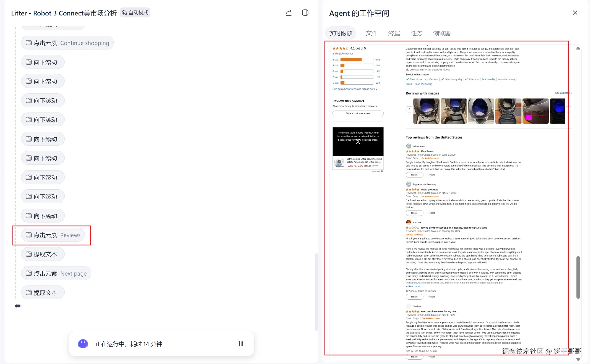Click the share icon in header
This screenshot has height=364, width=590.
tap(288, 13)
